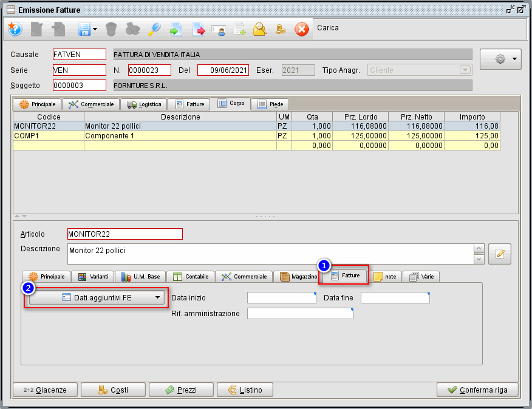
Task: Click the Data inizio input field
Action: pyautogui.click(x=281, y=297)
